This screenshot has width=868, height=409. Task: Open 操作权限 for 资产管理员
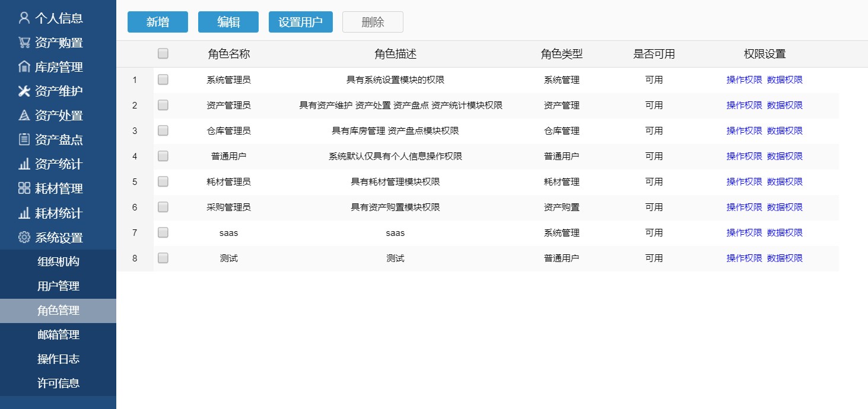[744, 106]
